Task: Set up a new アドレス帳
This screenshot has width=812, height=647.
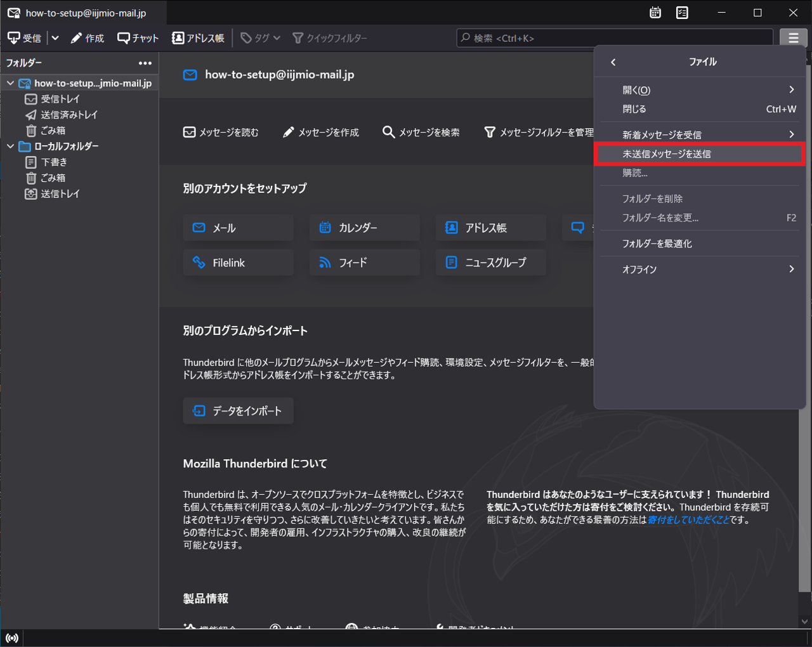Action: pos(491,227)
